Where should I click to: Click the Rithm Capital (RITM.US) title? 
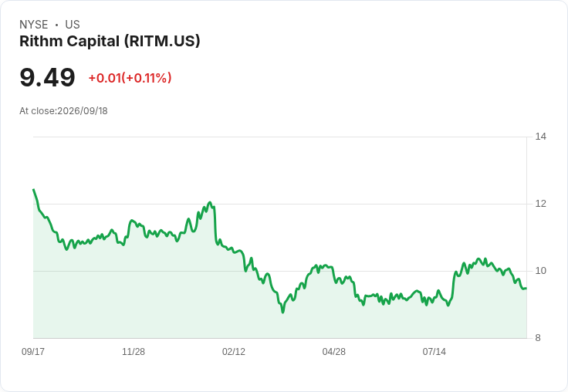point(110,42)
